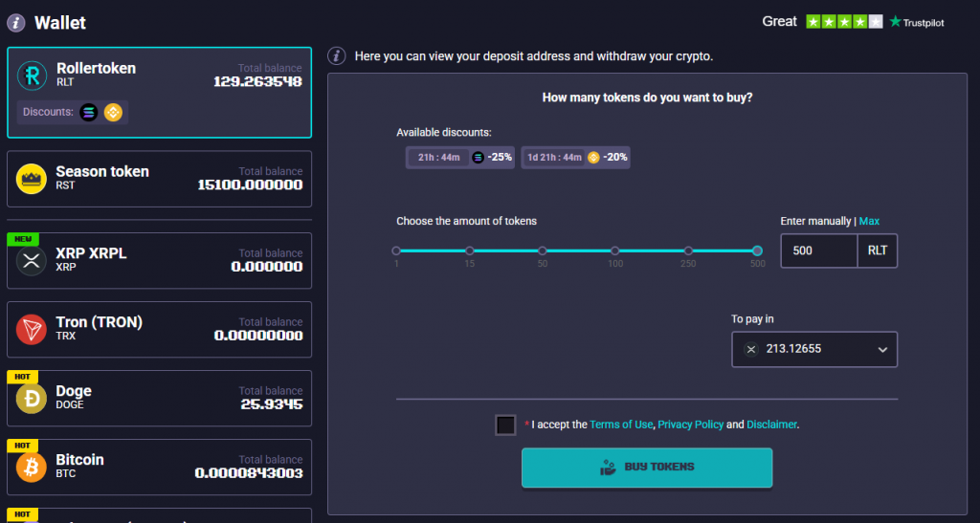The image size is (980, 523).
Task: Select the Doge wallet card
Action: click(160, 398)
